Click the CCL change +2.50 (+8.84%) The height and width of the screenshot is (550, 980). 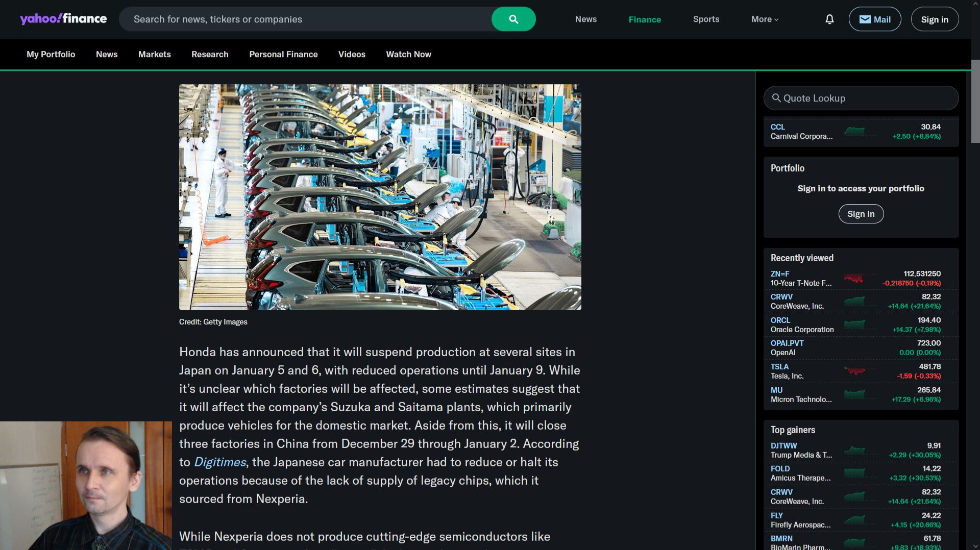point(916,136)
